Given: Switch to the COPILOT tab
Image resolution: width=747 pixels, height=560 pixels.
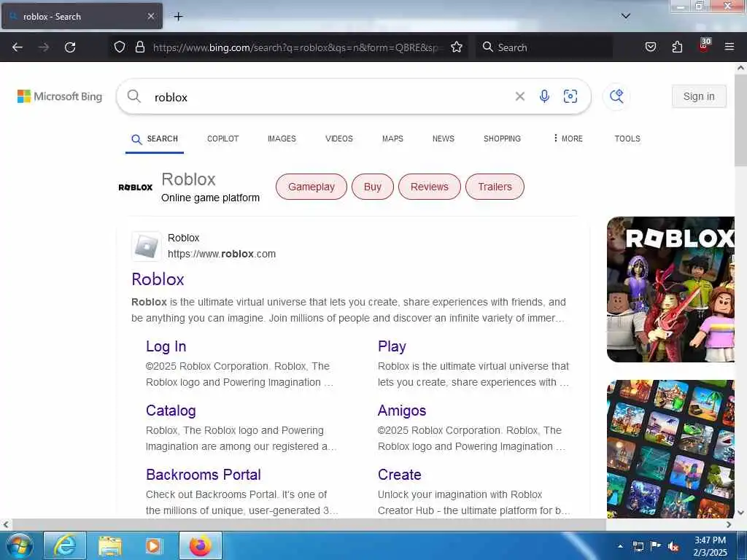Looking at the screenshot, I should coord(222,139).
